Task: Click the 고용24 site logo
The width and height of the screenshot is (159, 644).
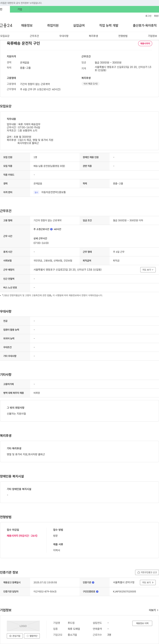Action: tap(6, 25)
